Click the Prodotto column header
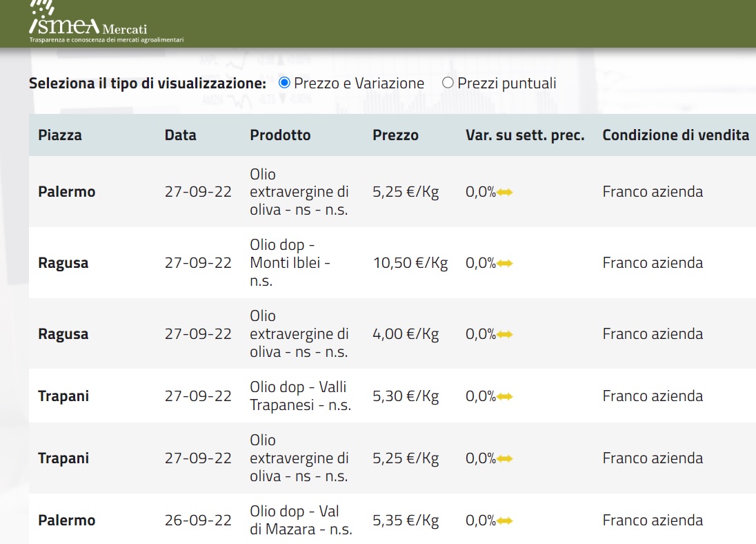 click(x=280, y=135)
